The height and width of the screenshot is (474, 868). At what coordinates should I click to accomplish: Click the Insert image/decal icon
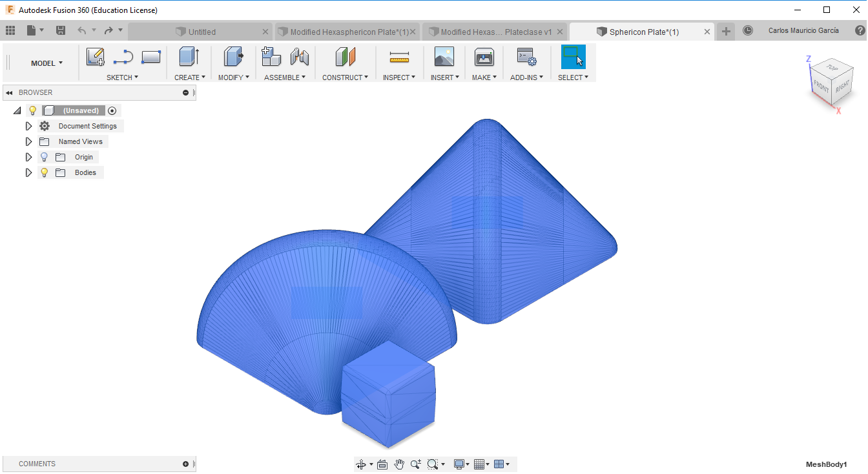(x=444, y=57)
